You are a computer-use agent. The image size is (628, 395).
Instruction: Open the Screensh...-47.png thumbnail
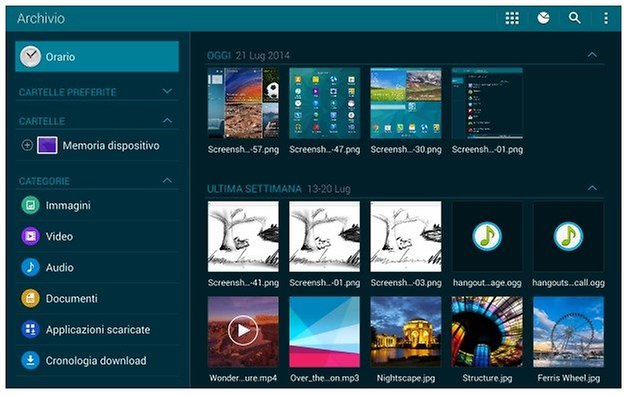(x=324, y=103)
